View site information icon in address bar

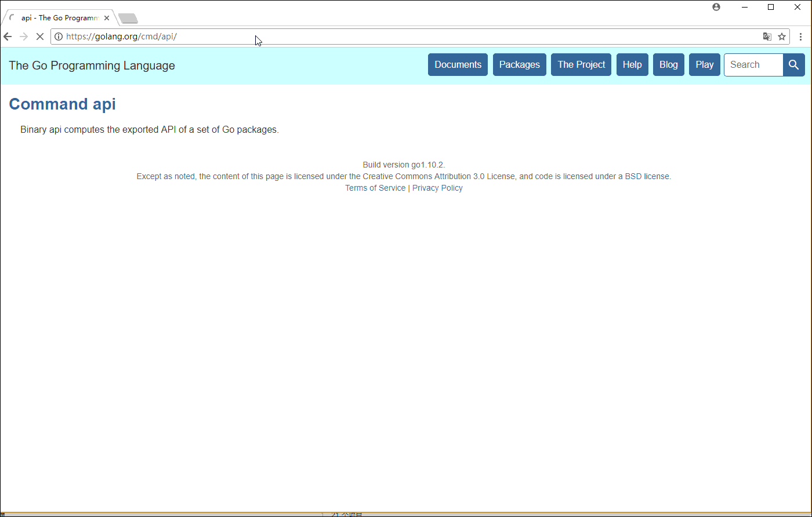pos(59,37)
